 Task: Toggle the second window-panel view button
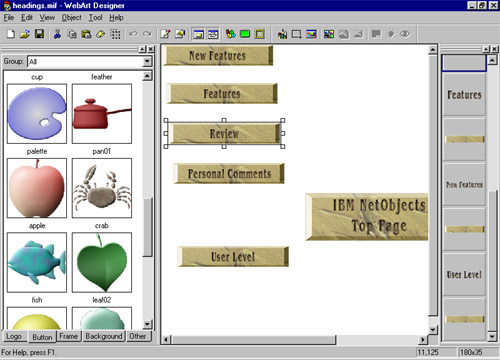click(x=213, y=34)
